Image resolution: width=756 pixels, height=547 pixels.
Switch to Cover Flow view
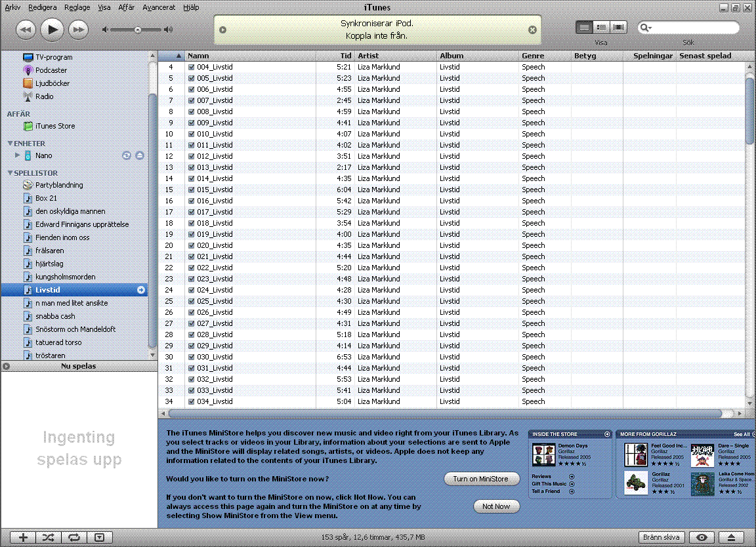pos(619,28)
